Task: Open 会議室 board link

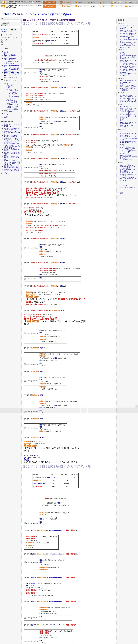Action: coord(8,88)
